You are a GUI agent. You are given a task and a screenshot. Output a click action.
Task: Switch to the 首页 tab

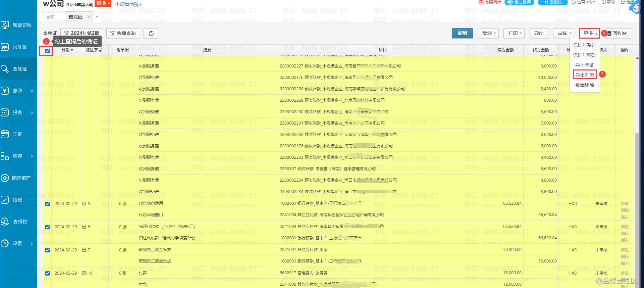click(x=51, y=17)
